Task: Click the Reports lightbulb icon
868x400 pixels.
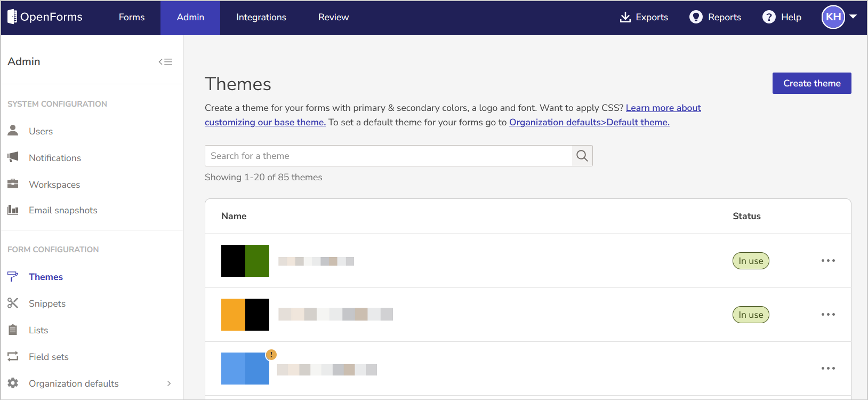Action: (696, 17)
